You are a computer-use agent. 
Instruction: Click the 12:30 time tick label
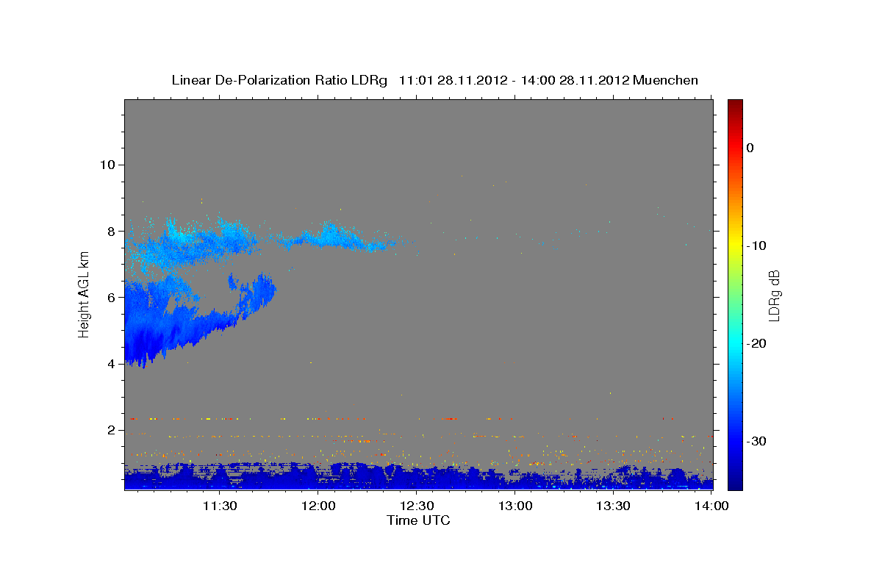click(x=417, y=506)
